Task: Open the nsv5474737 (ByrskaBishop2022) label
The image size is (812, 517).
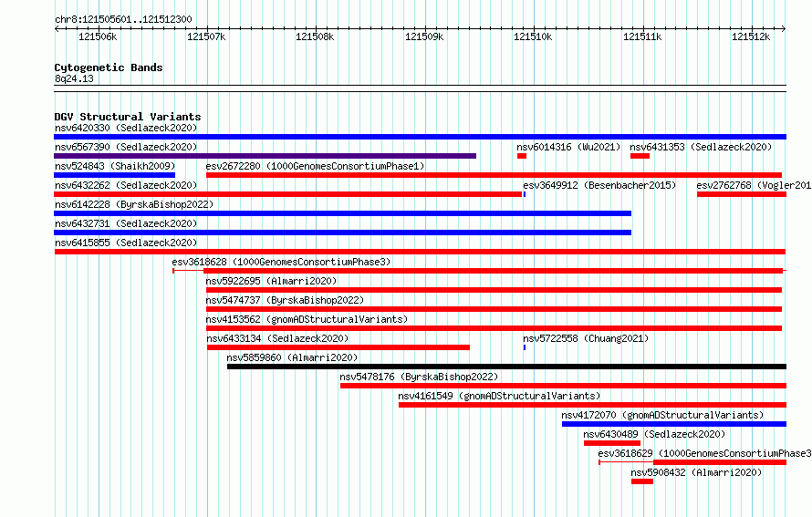Action: [x=285, y=300]
